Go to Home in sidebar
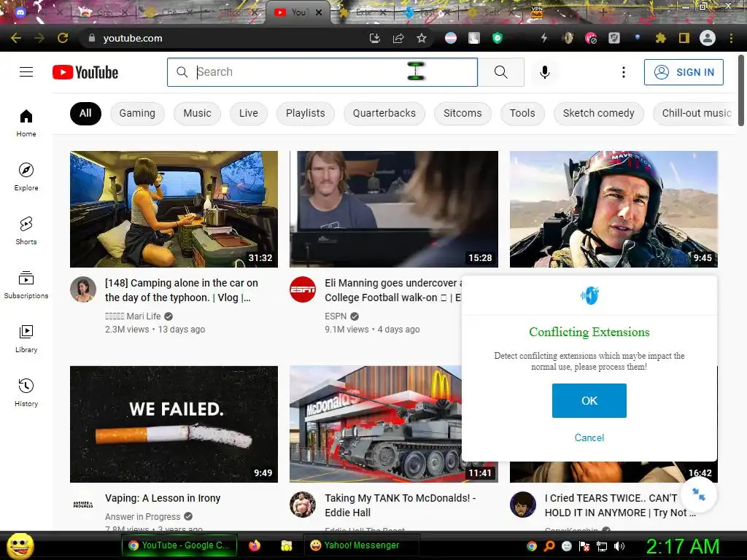This screenshot has width=747, height=560. click(26, 122)
